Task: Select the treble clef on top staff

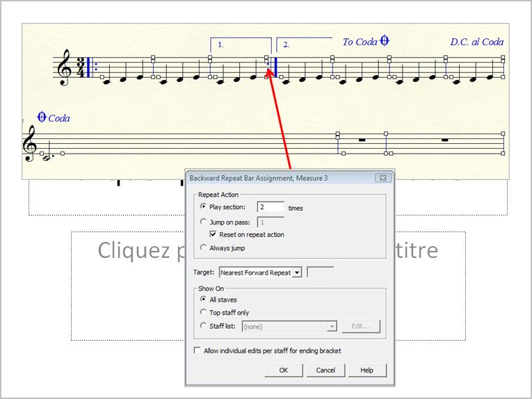Action: [x=65, y=67]
